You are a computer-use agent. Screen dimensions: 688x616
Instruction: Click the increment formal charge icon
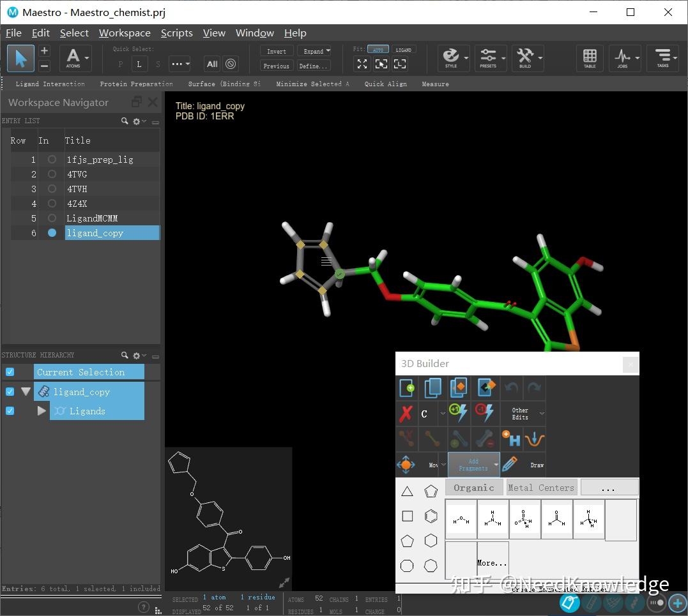click(x=458, y=413)
